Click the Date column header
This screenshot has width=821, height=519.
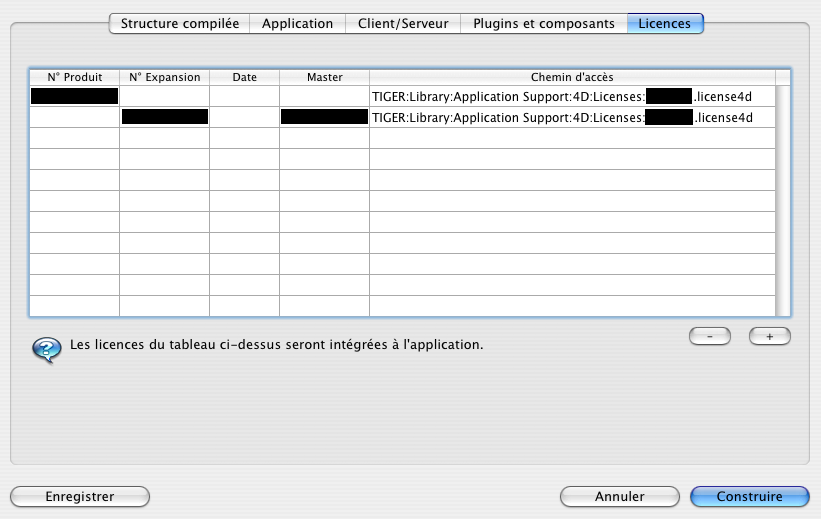244,77
